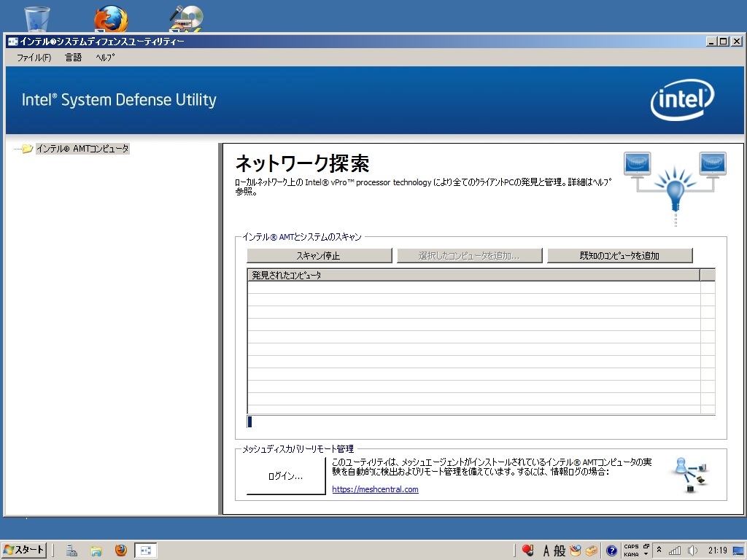Screen dimensions: 747x560
Task: Select インテル® AMTコンピュータ tree node
Action: (x=82, y=149)
